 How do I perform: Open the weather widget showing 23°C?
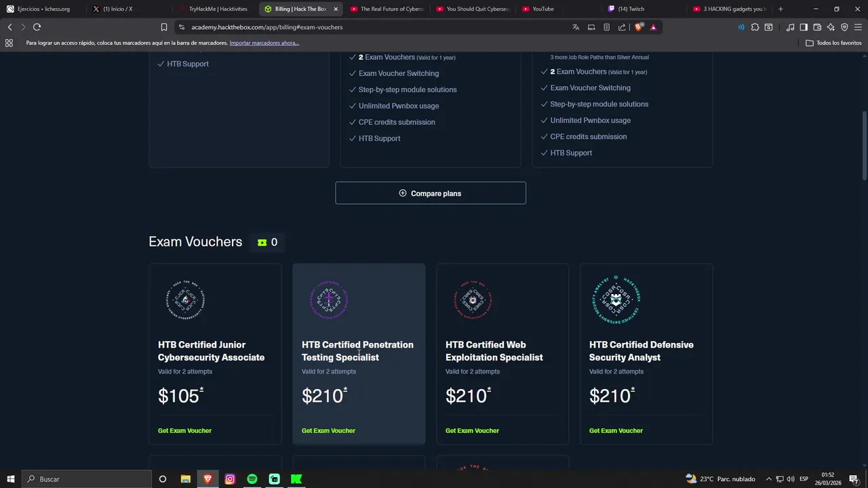click(720, 479)
